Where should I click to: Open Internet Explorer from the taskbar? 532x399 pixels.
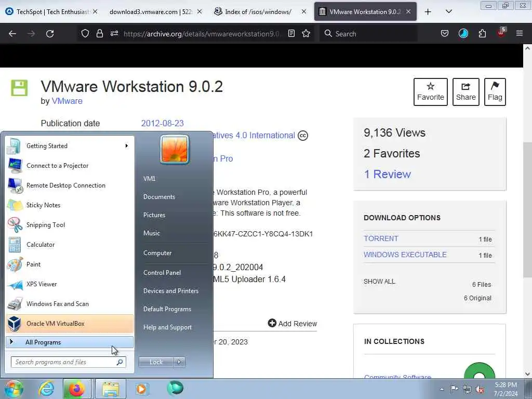tap(46, 389)
